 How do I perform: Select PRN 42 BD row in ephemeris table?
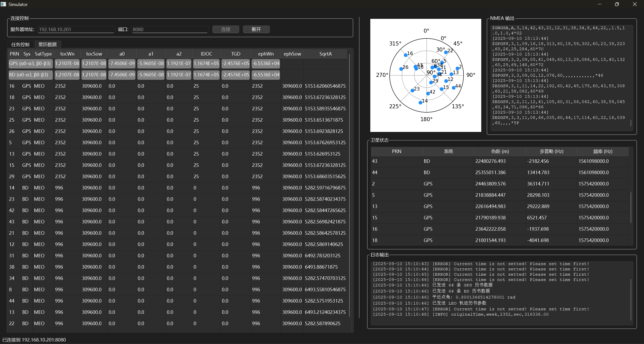pos(177,211)
